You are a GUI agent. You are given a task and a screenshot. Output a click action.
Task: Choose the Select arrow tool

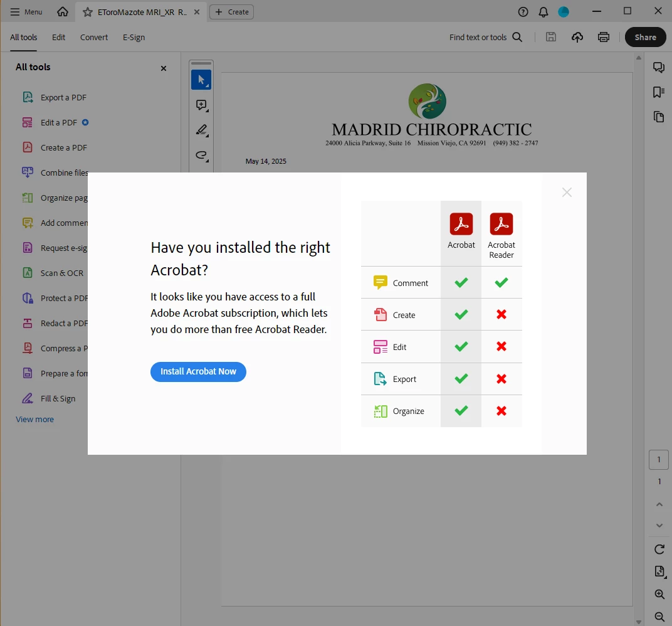click(x=201, y=80)
